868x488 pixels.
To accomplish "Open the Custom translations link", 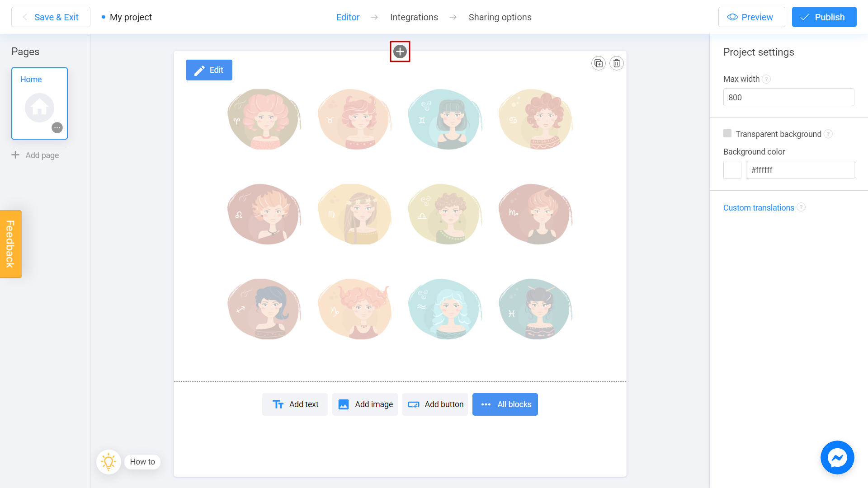I will pos(759,208).
